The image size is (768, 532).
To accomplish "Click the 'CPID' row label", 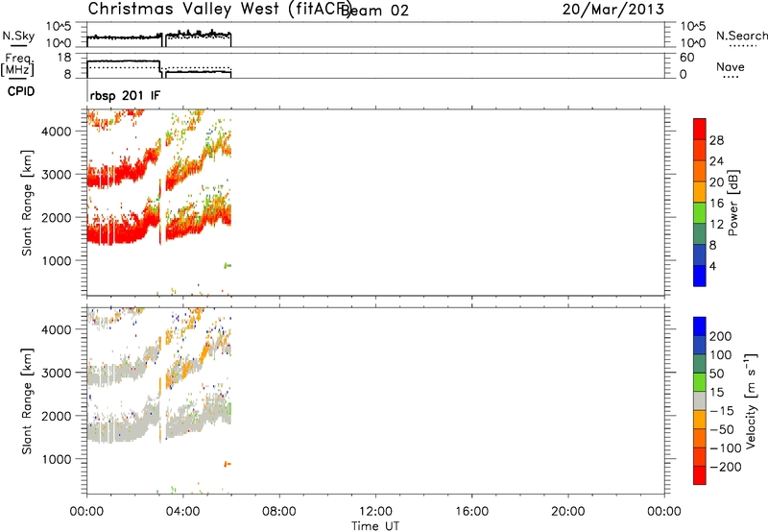I will click(x=21, y=91).
